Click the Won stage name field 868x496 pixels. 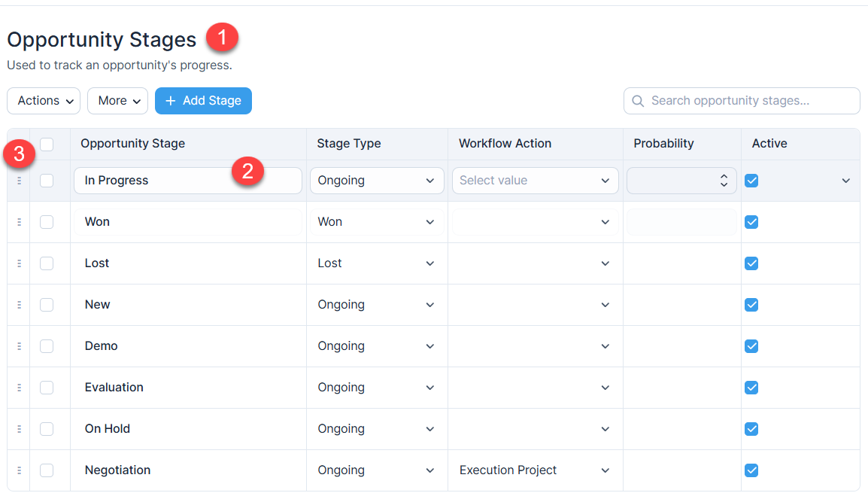187,222
